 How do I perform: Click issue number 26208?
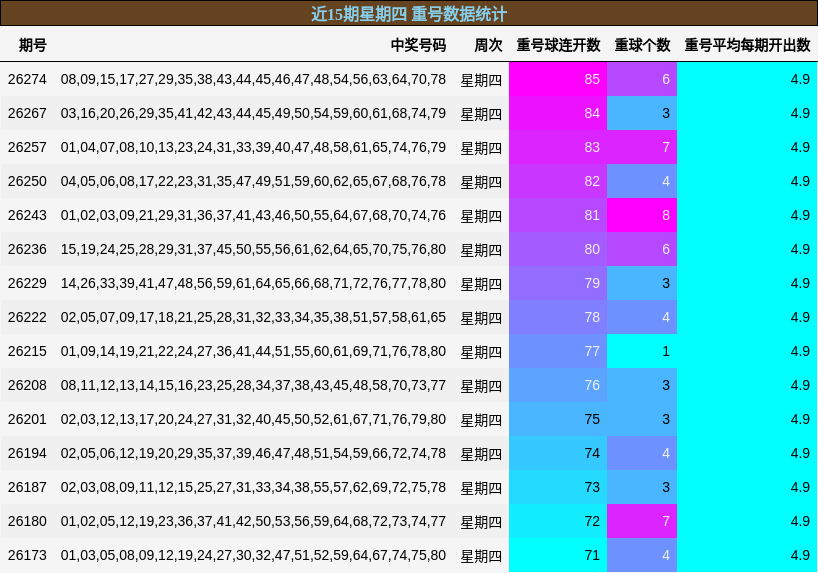[27, 385]
